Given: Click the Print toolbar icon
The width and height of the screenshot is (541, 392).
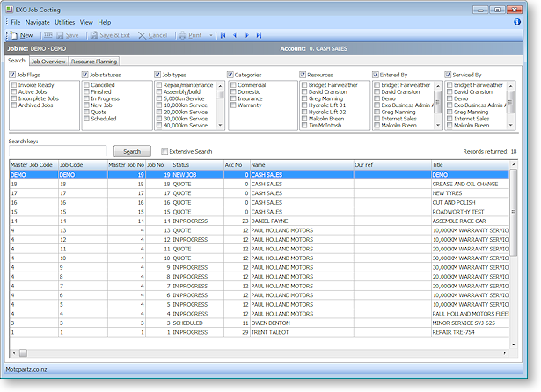Looking at the screenshot, I should [x=190, y=34].
